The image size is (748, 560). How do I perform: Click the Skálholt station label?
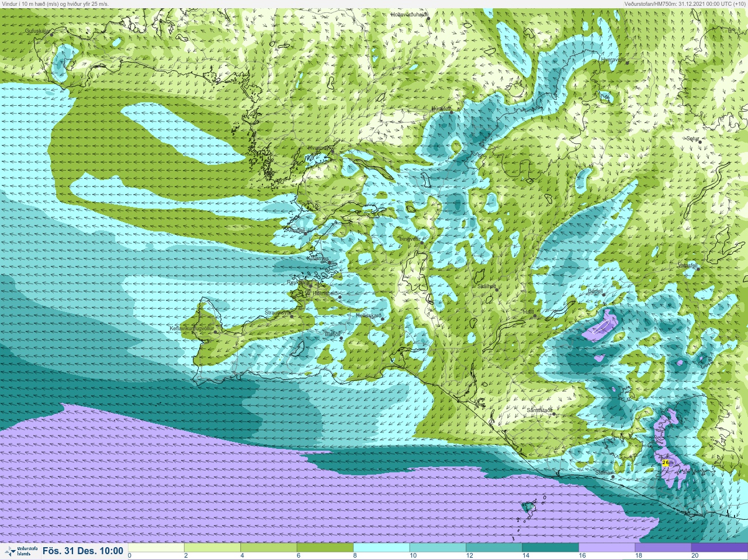click(x=486, y=286)
